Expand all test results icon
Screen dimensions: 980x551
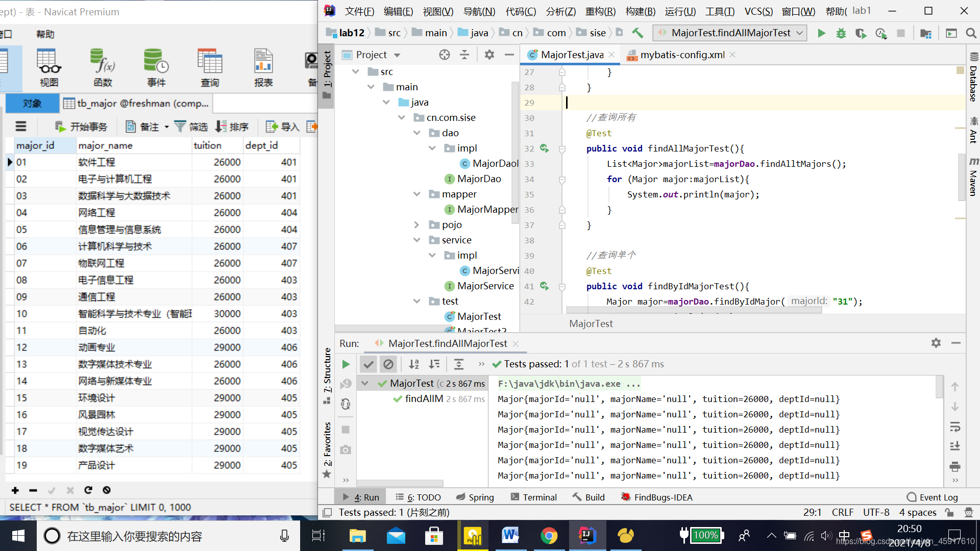(x=458, y=364)
